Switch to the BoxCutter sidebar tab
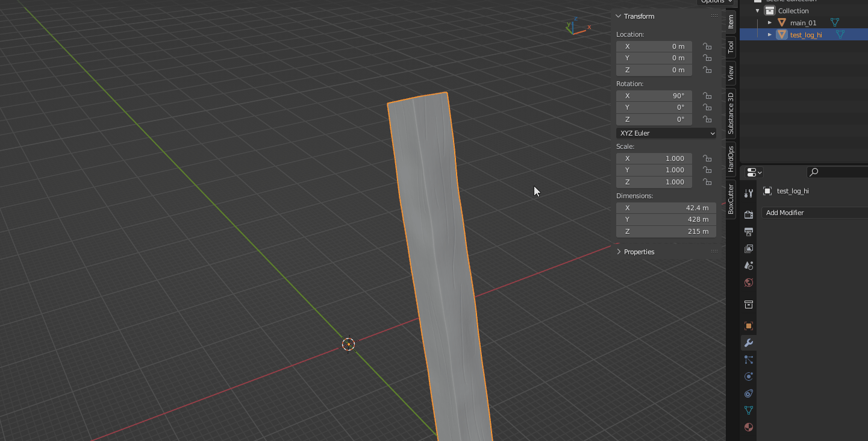The image size is (868, 441). [x=731, y=199]
